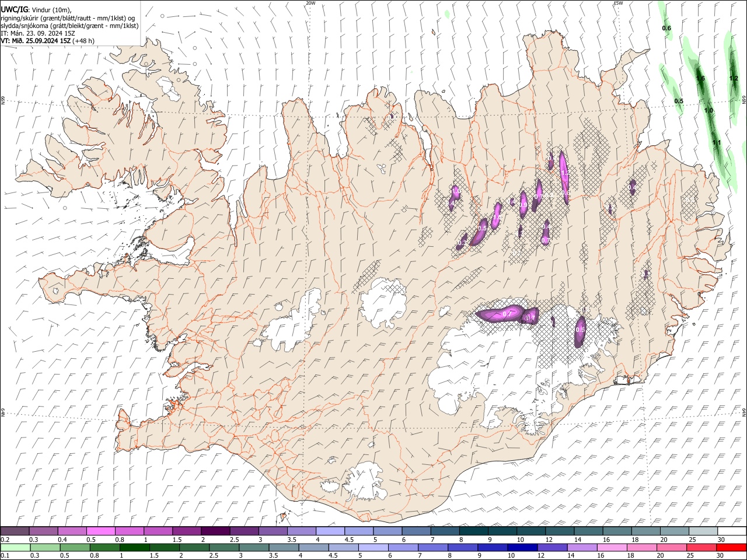Select dark green swatch labeled 1, bottom row

pyautogui.click(x=135, y=547)
